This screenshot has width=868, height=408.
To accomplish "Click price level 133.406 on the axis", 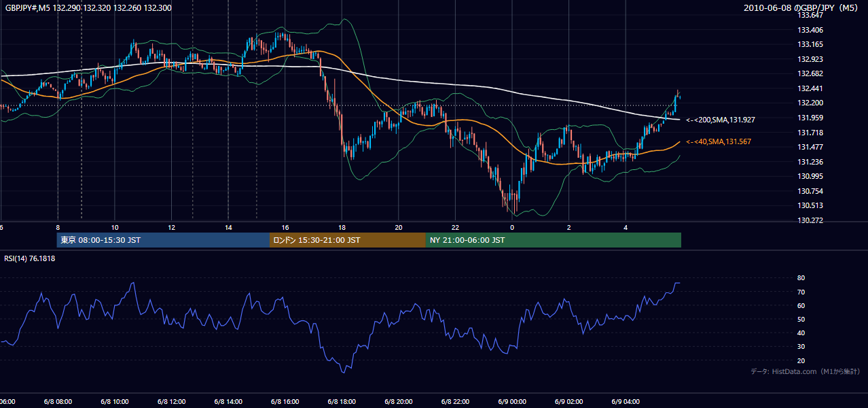I will [810, 30].
